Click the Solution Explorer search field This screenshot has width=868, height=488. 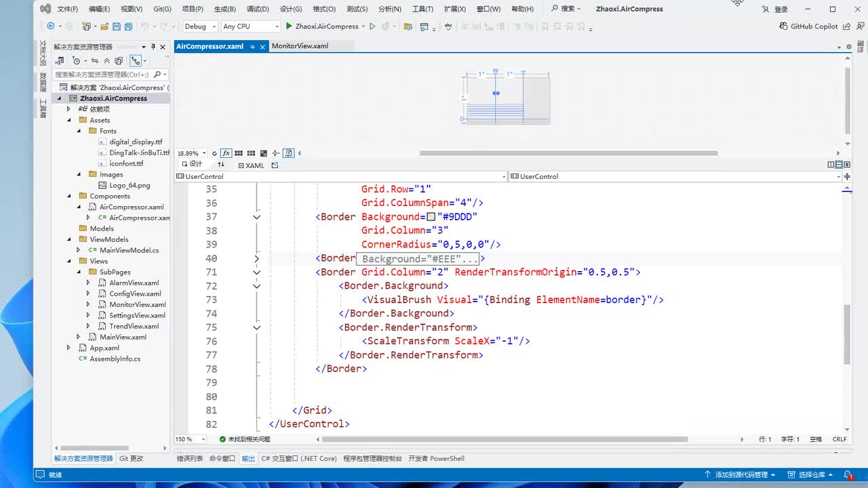coord(102,75)
